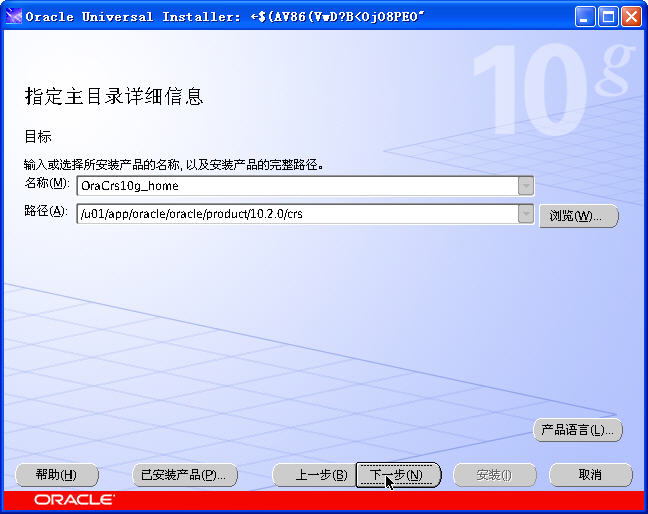Proceed with 下一步(N) button
This screenshot has height=514, width=648.
398,475
